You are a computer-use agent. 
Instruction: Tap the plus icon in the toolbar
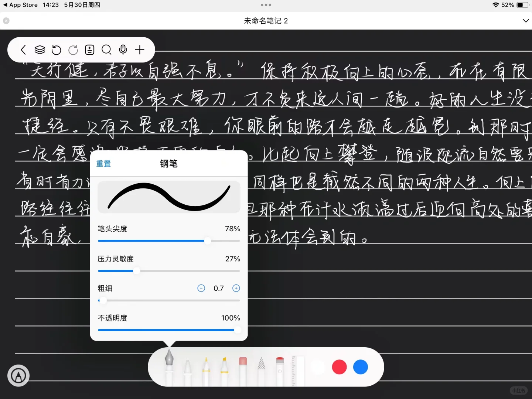[x=140, y=50]
